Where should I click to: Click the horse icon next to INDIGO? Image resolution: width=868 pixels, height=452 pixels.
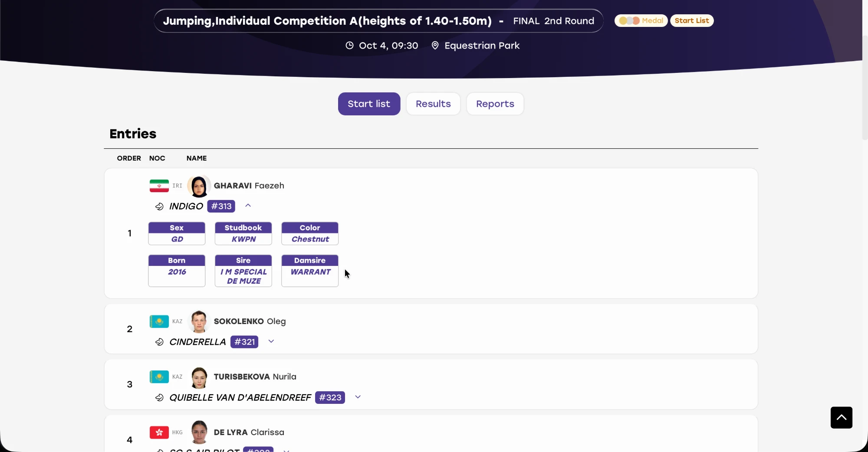(159, 206)
